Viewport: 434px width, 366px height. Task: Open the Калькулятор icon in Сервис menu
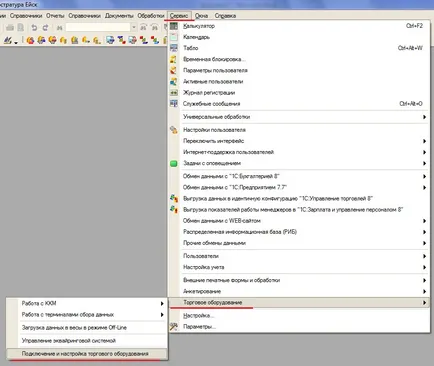click(x=174, y=26)
